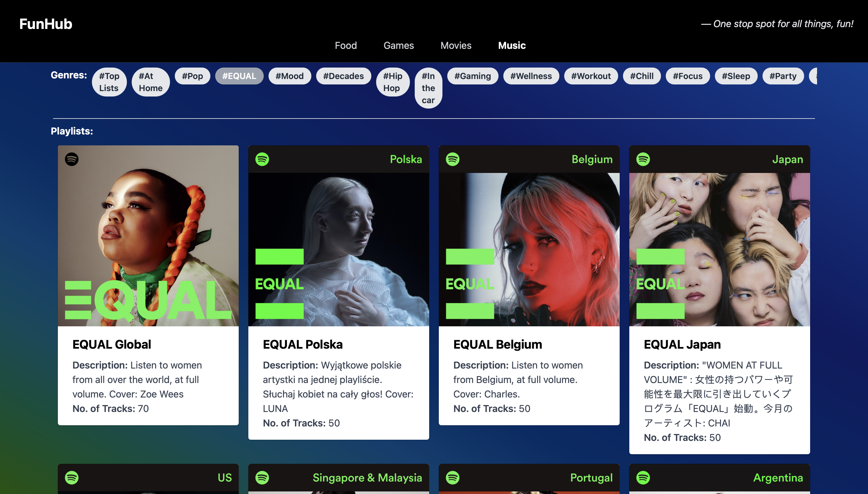868x494 pixels.
Task: Click Spotify logo on EQUAL Global cover
Action: (x=71, y=159)
